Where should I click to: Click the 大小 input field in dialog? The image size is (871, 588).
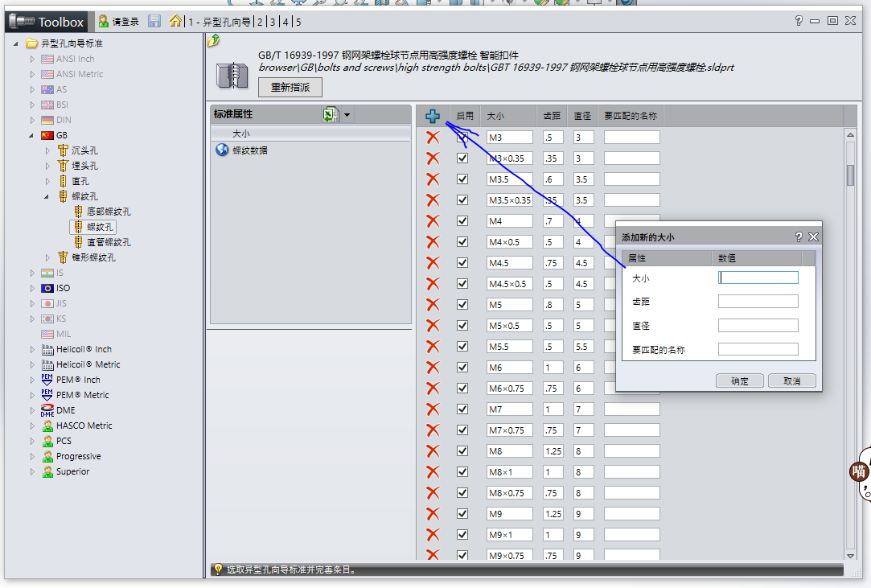click(758, 278)
